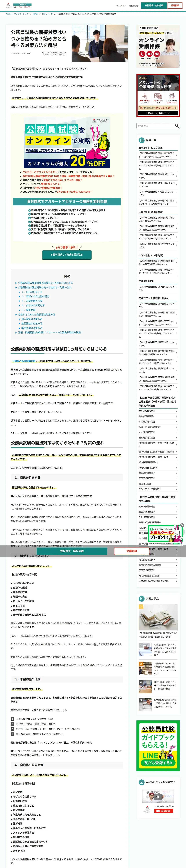Viewport: 186px width, 868px height.
Task: Open the オンライン受講相談 banner
Action: coord(158,46)
